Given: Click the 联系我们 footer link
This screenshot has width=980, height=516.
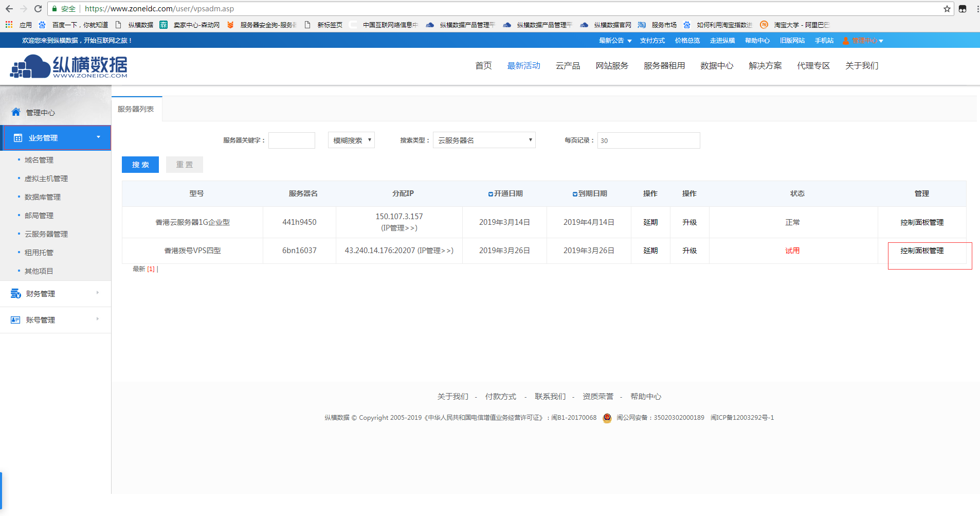Looking at the screenshot, I should click(x=550, y=397).
